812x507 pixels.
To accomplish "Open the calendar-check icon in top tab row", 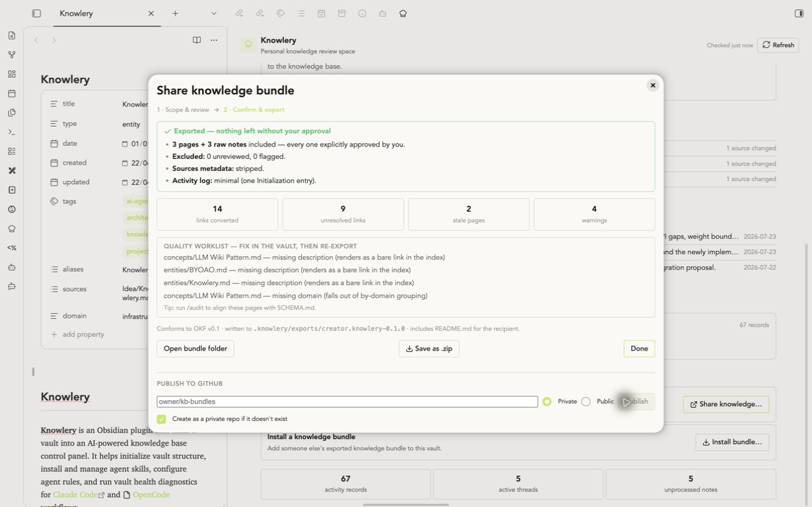I will pos(321,13).
